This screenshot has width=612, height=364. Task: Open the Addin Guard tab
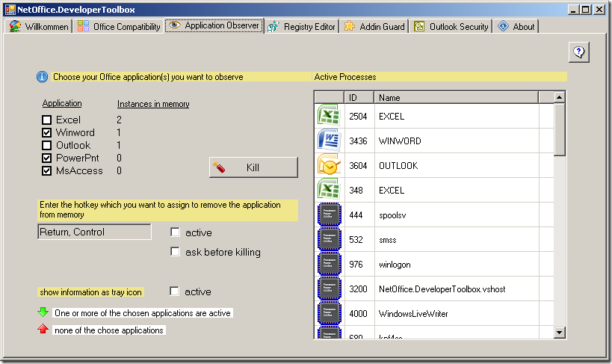tap(374, 26)
